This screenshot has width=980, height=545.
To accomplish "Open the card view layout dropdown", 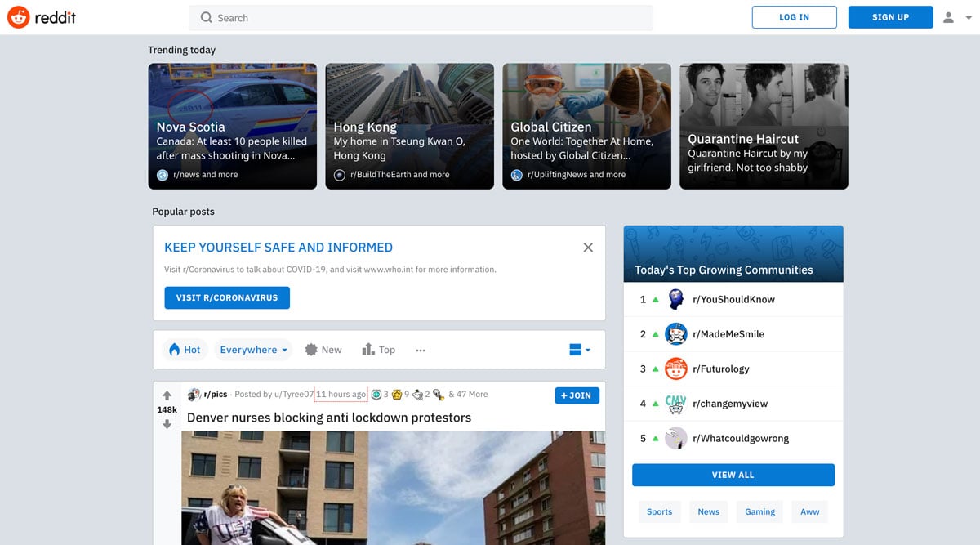I will 580,350.
